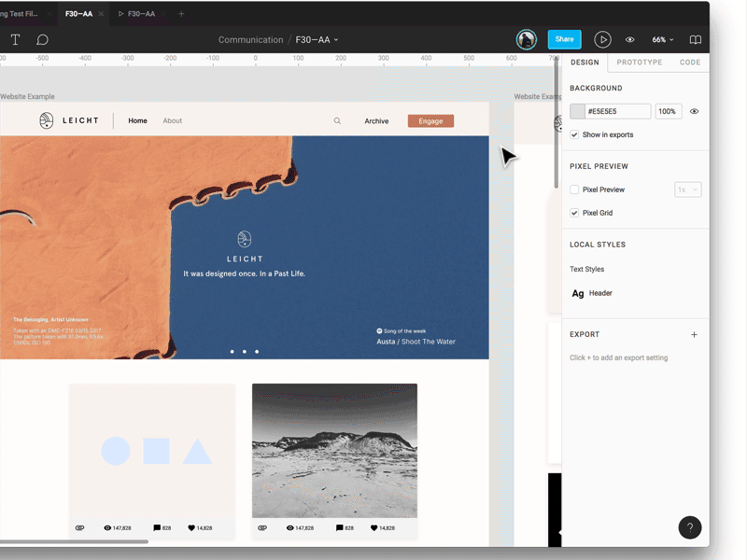This screenshot has width=747, height=560.
Task: Add a new tab with the plus icon
Action: click(x=181, y=14)
